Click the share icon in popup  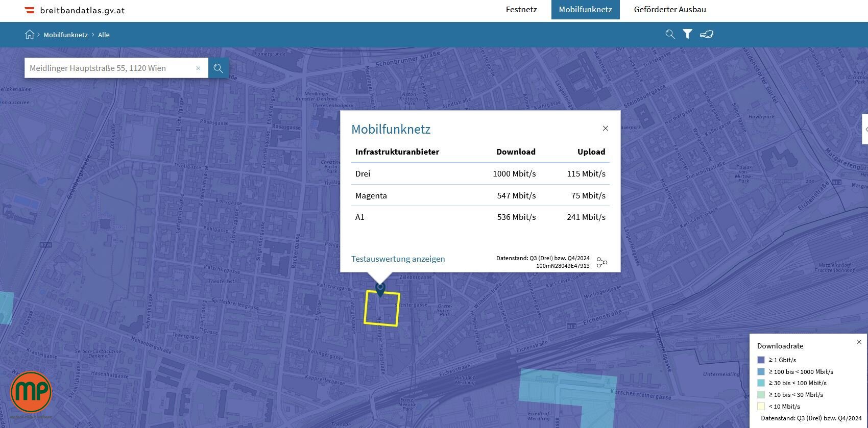[x=602, y=262]
